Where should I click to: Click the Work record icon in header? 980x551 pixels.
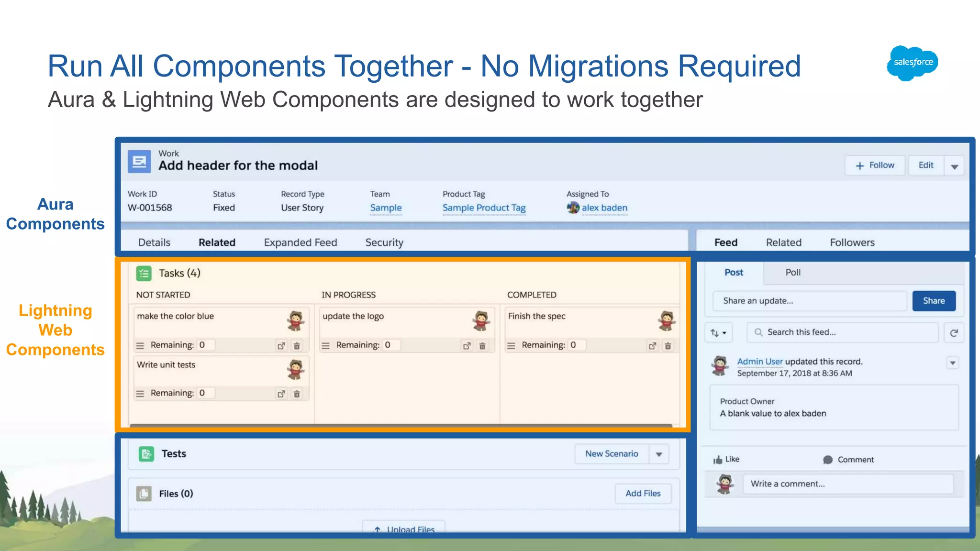click(x=139, y=162)
